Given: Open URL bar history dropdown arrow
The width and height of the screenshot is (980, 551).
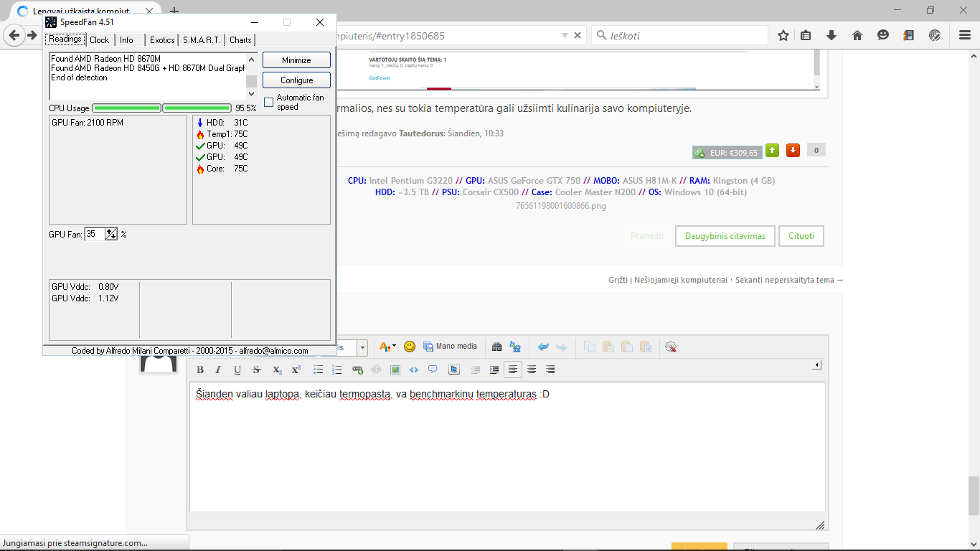Looking at the screenshot, I should 565,35.
